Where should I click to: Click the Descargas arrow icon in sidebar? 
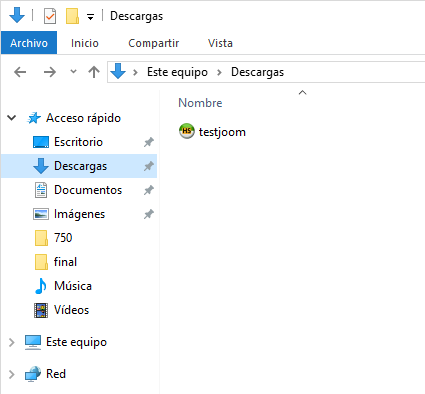click(41, 166)
